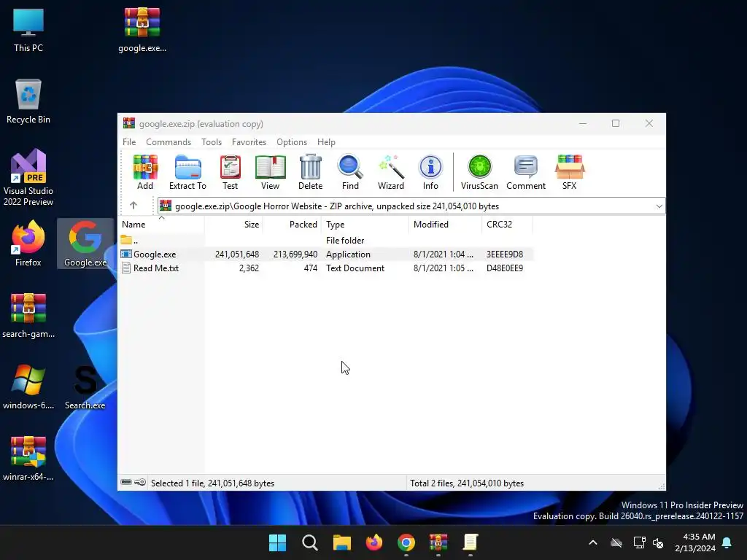Select This PC desktop icon
The image size is (747, 560).
[x=28, y=30]
